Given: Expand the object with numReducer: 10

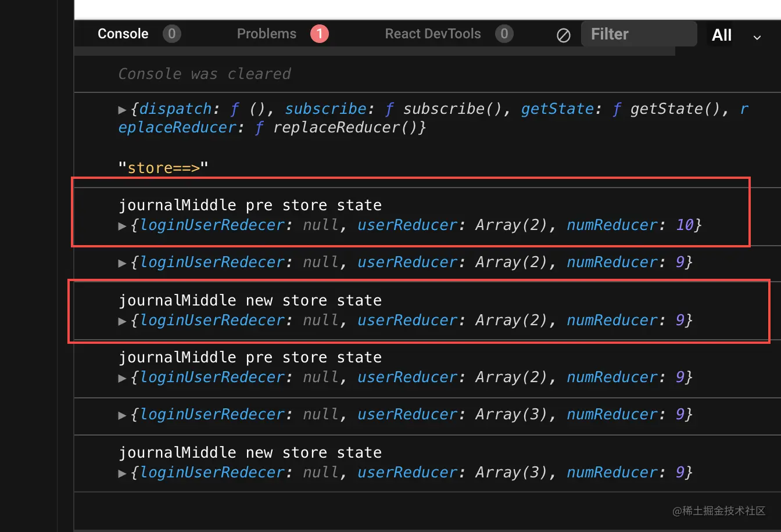Looking at the screenshot, I should tap(122, 225).
